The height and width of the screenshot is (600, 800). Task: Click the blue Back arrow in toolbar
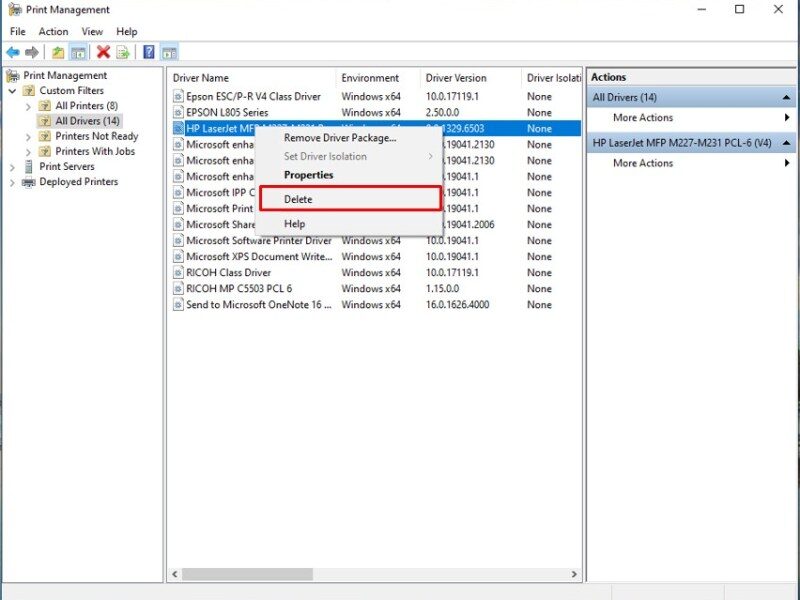click(x=13, y=52)
